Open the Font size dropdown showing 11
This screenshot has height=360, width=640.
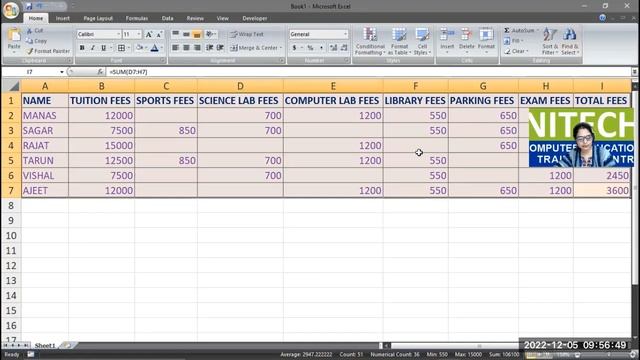(x=139, y=34)
